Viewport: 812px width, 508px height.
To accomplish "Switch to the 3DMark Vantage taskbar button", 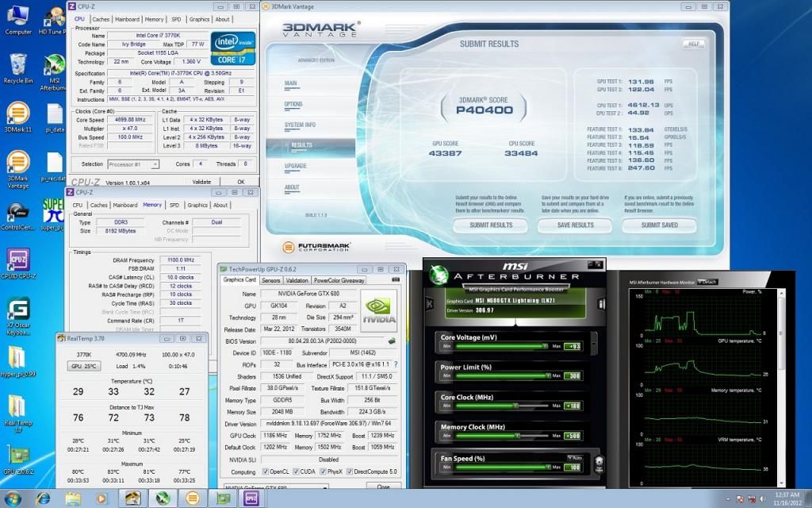I will pyautogui.click(x=192, y=498).
